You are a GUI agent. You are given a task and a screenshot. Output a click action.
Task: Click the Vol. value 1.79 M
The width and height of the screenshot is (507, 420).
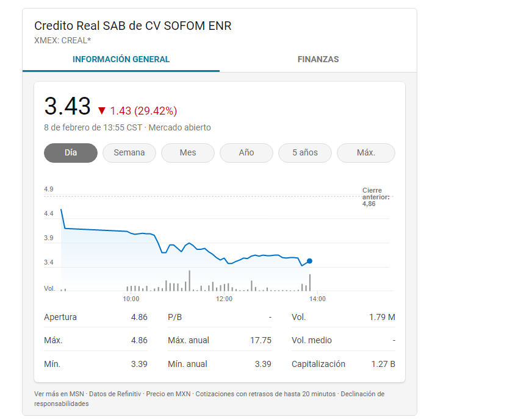381,317
